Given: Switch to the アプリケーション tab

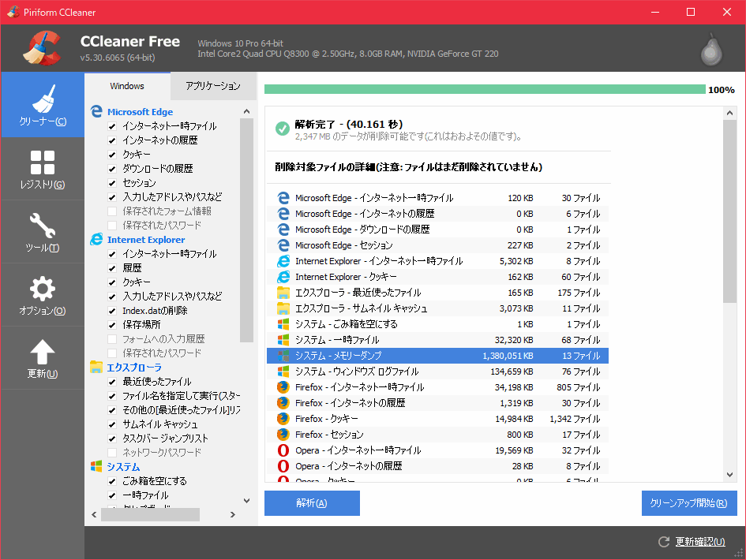Looking at the screenshot, I should [x=213, y=86].
